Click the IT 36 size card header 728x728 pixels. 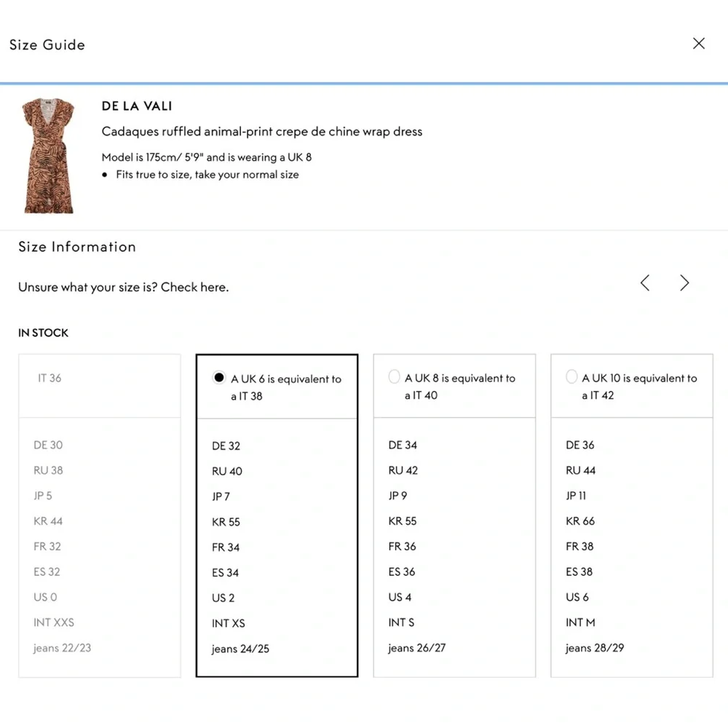tap(99, 386)
